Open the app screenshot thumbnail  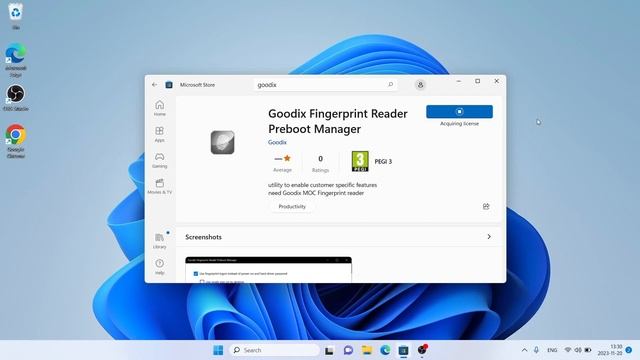click(x=268, y=269)
